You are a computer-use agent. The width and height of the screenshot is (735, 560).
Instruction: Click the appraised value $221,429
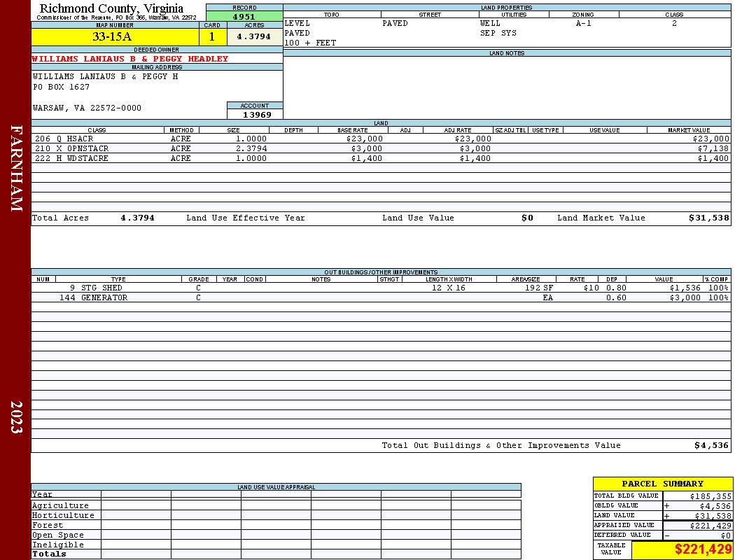tap(710, 526)
